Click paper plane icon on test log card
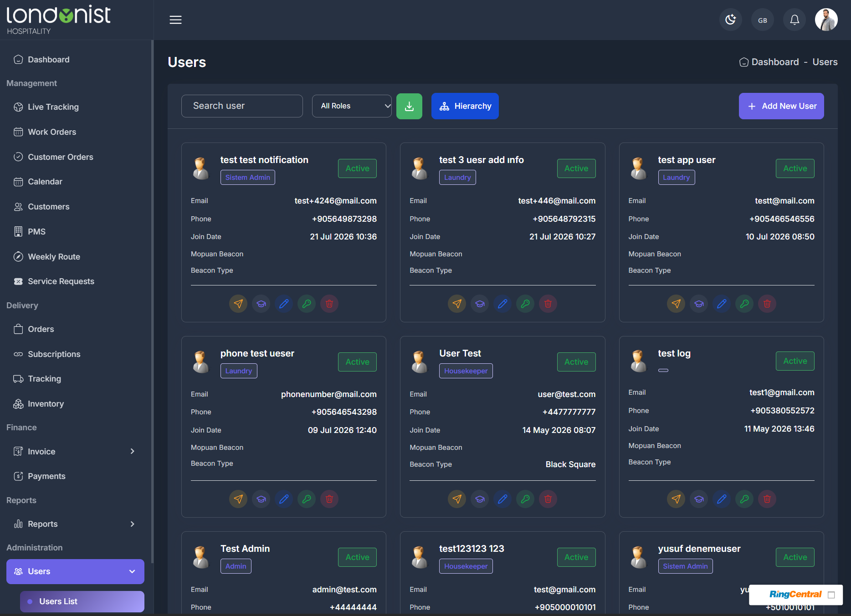 [x=676, y=499]
